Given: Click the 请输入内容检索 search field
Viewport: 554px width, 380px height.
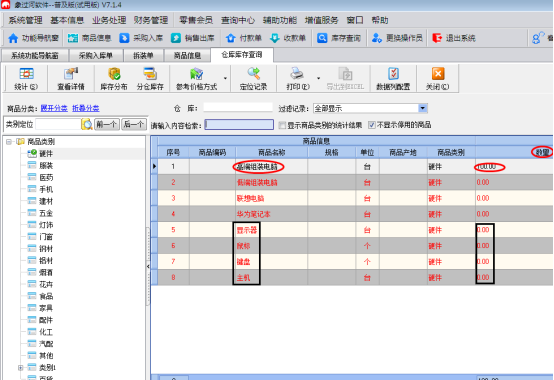Looking at the screenshot, I should (x=239, y=125).
